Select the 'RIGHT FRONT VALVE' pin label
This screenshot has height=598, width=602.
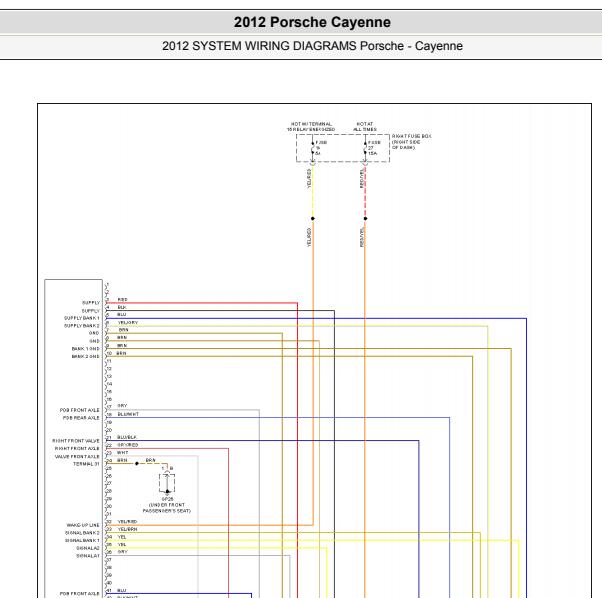(76, 441)
